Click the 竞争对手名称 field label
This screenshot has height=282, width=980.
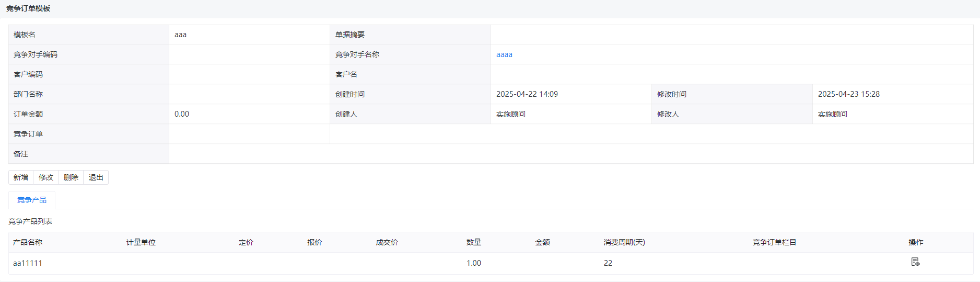click(x=357, y=54)
